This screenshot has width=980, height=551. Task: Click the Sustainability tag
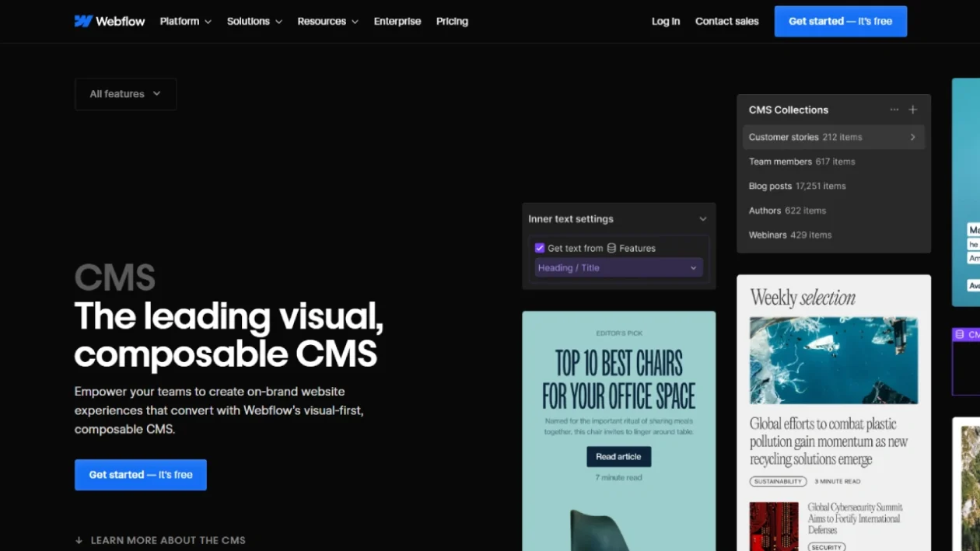coord(779,482)
